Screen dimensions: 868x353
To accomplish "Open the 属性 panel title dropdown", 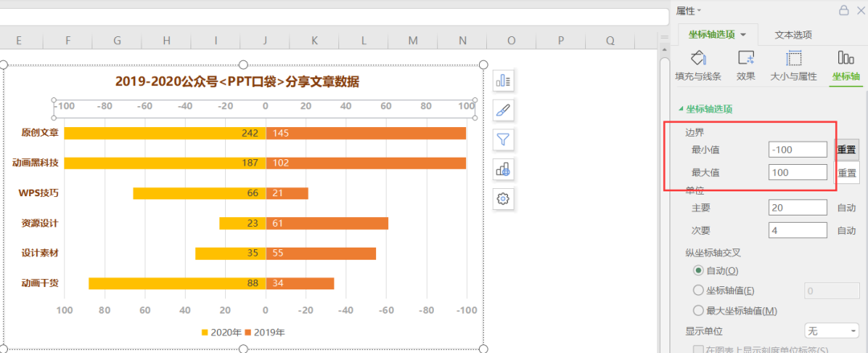I will point(698,10).
